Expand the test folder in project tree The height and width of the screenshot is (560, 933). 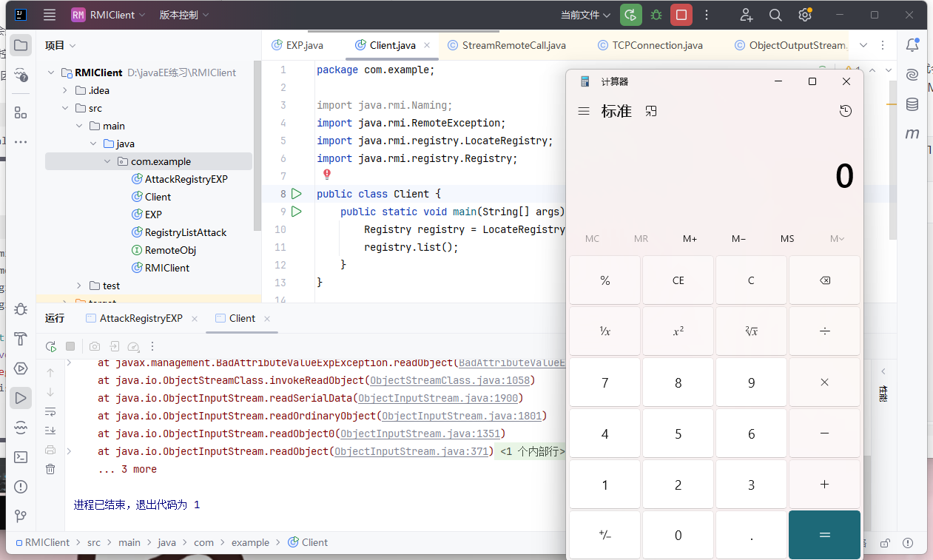tap(80, 286)
